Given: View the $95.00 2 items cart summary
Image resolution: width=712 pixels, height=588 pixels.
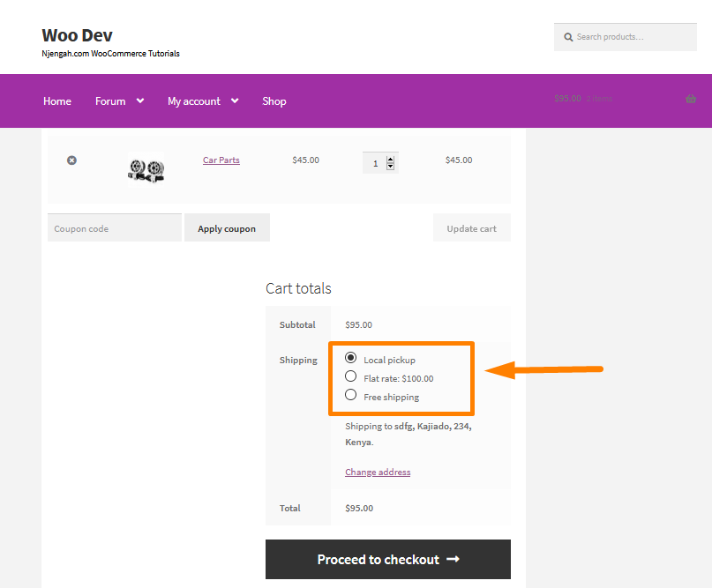Looking at the screenshot, I should [583, 99].
